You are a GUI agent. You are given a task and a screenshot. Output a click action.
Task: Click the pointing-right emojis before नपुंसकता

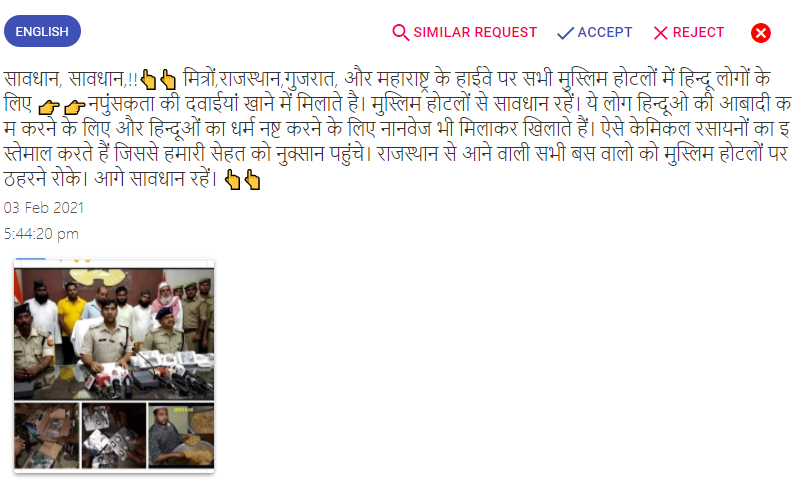tap(61, 106)
